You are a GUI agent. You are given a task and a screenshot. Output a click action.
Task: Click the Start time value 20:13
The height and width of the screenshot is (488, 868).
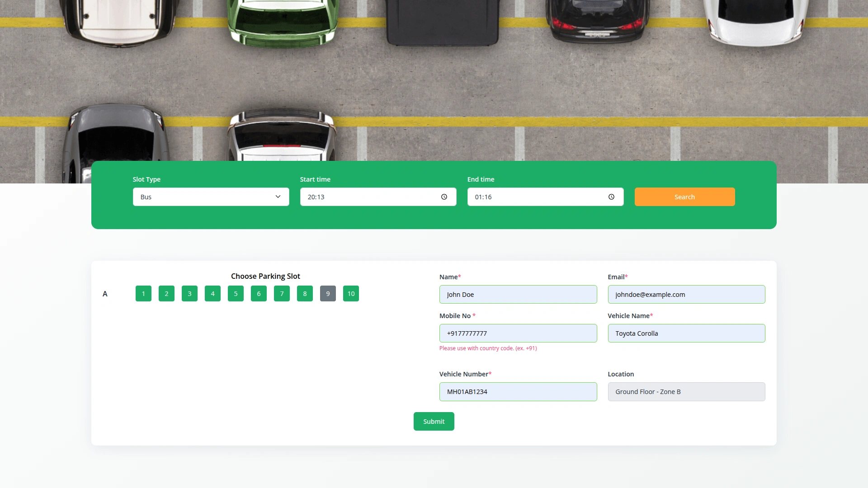[x=316, y=197]
